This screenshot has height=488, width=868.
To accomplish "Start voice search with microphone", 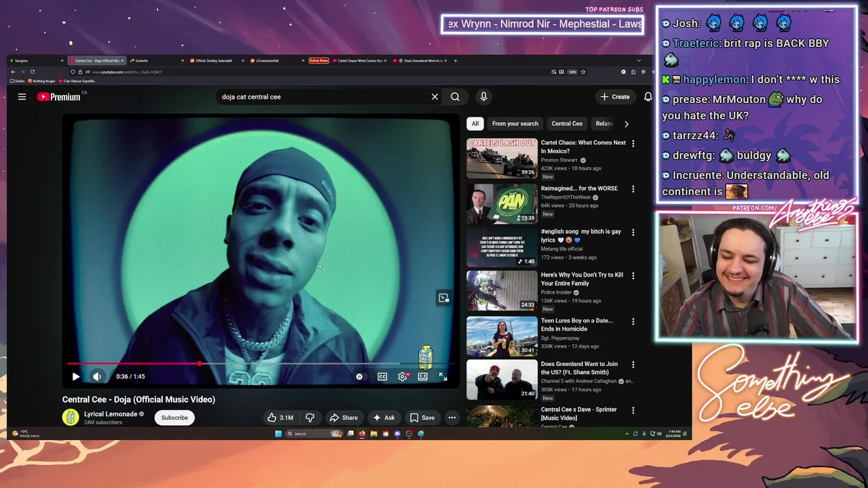I will [484, 97].
